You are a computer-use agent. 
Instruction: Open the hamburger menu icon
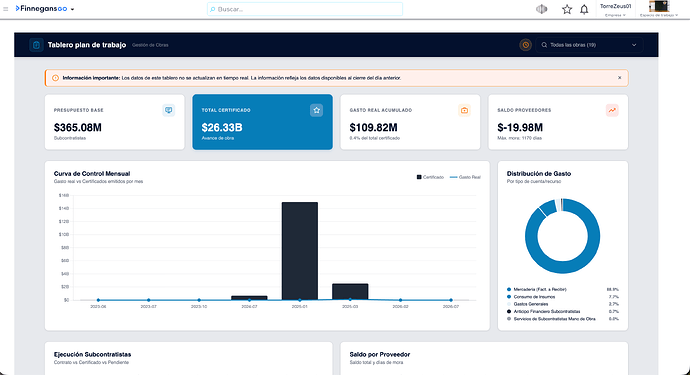(x=6, y=9)
